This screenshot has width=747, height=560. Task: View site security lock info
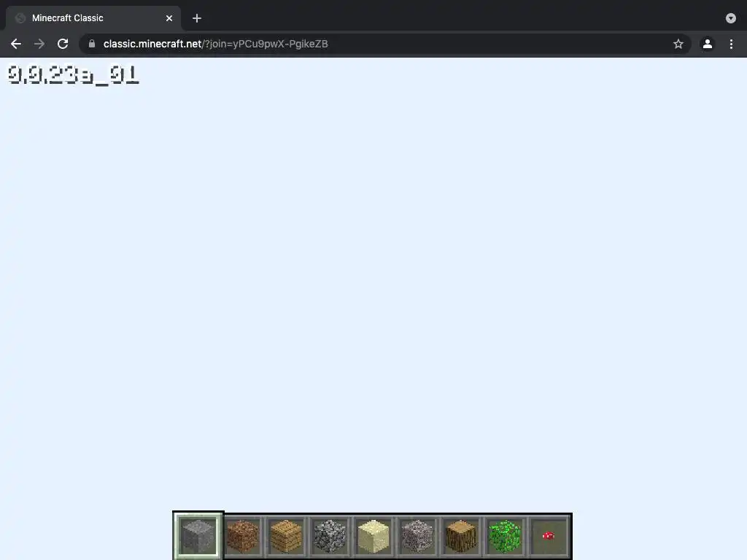coord(92,44)
